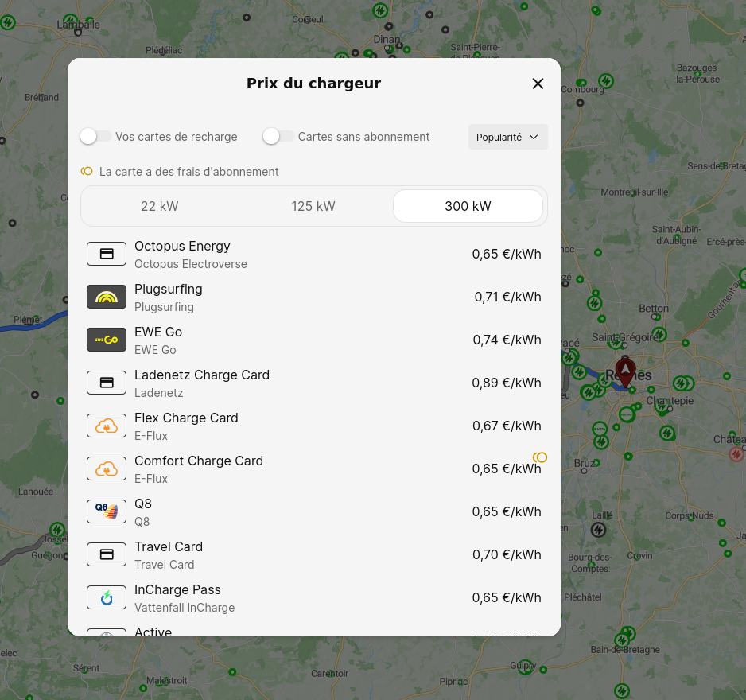This screenshot has width=746, height=700.
Task: Click the Octopus Energy 0,65 €/kWh price
Action: coord(507,255)
